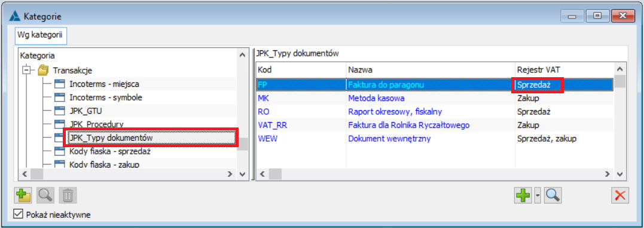Click tree panel horizontal scroll left arrow
This screenshot has height=228, width=644.
[25, 174]
